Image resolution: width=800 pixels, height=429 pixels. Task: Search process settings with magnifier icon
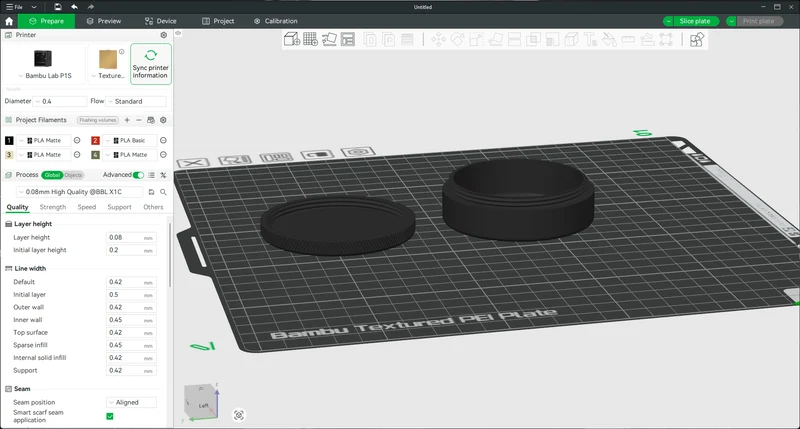click(163, 192)
